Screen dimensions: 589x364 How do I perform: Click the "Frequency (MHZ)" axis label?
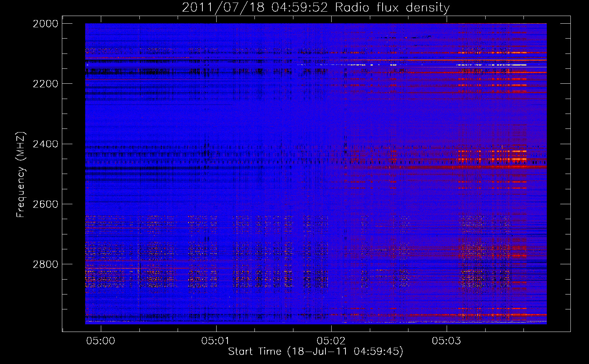(x=21, y=175)
